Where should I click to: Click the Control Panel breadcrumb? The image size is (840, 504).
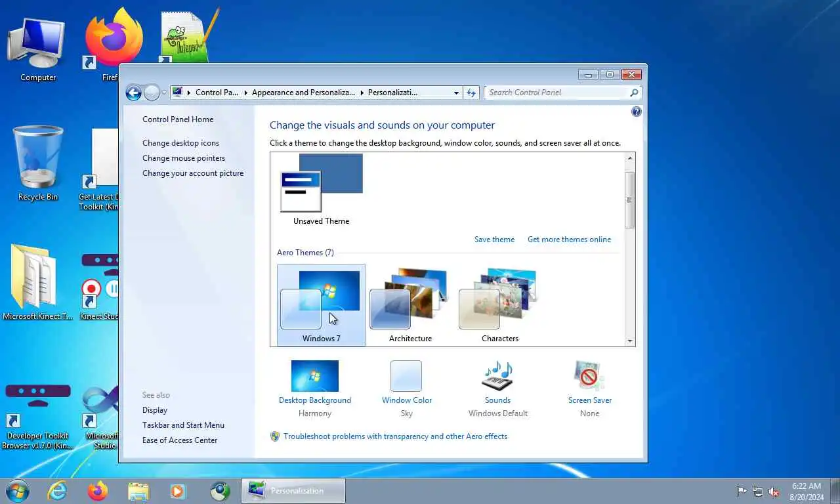pos(217,93)
